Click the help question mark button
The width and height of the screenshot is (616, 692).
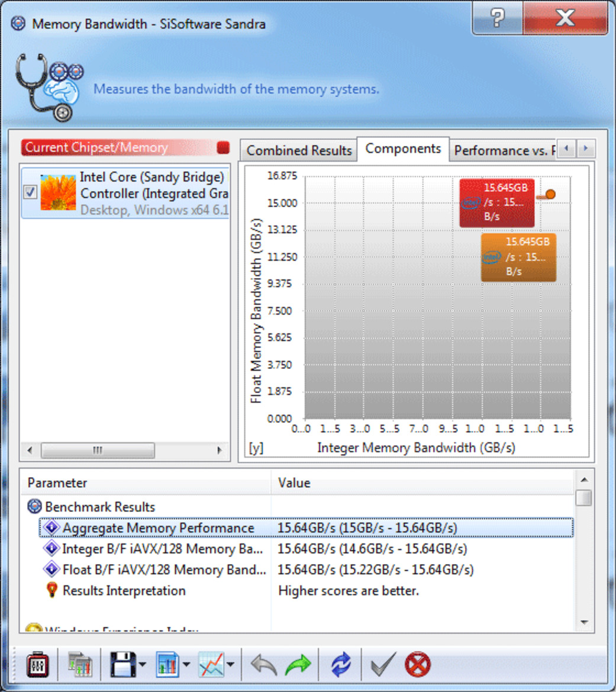(x=497, y=18)
